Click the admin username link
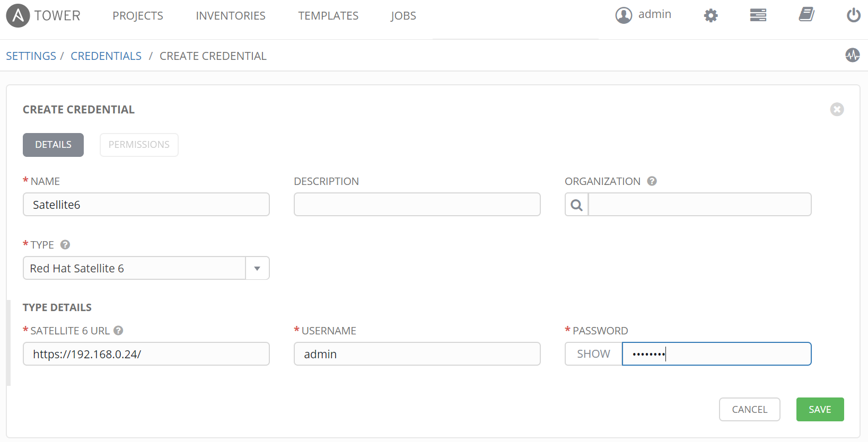868x442 pixels. pyautogui.click(x=655, y=14)
